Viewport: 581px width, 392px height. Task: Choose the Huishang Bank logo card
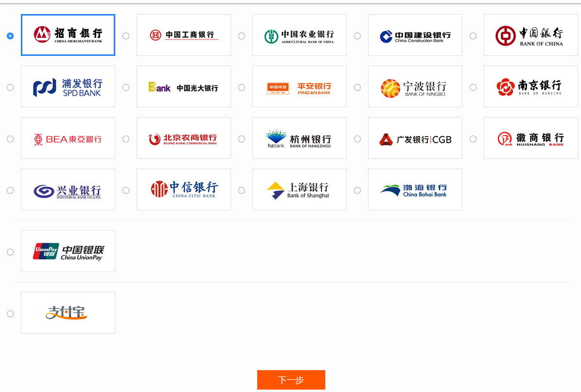[530, 138]
